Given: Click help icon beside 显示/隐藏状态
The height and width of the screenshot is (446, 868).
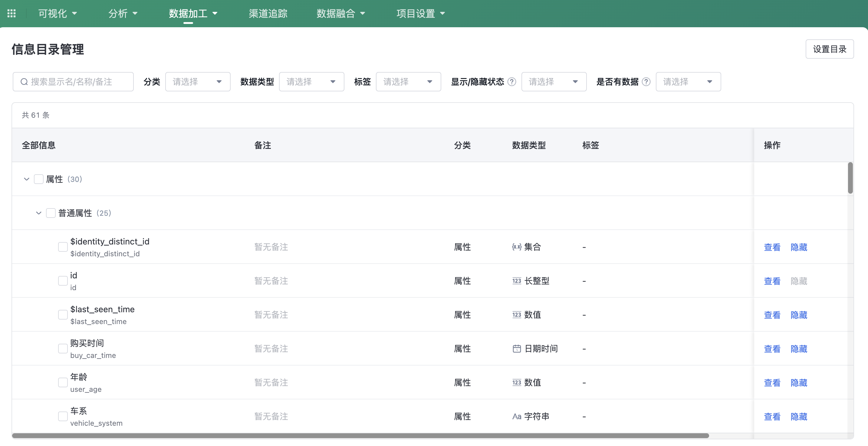Looking at the screenshot, I should 511,82.
